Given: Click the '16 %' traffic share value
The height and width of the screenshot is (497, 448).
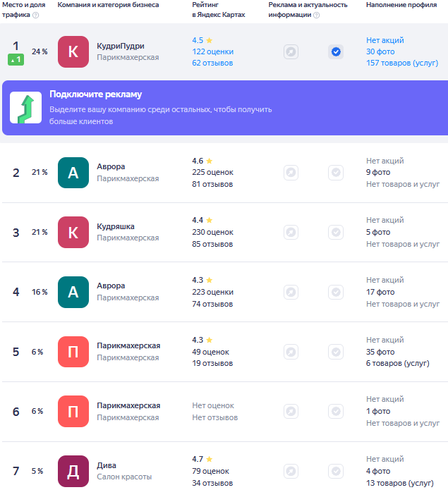Looking at the screenshot, I should 40,292.
